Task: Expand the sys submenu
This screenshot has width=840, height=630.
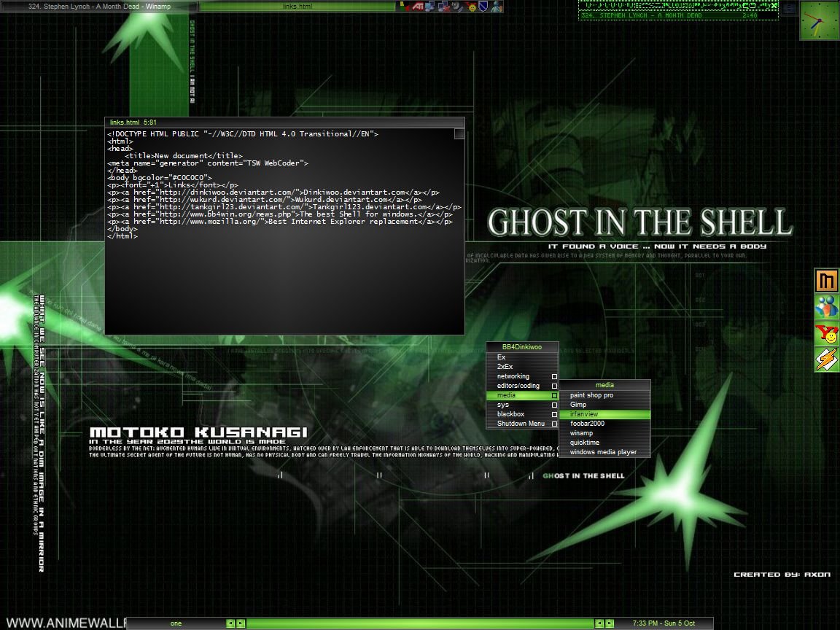Action: 522,405
